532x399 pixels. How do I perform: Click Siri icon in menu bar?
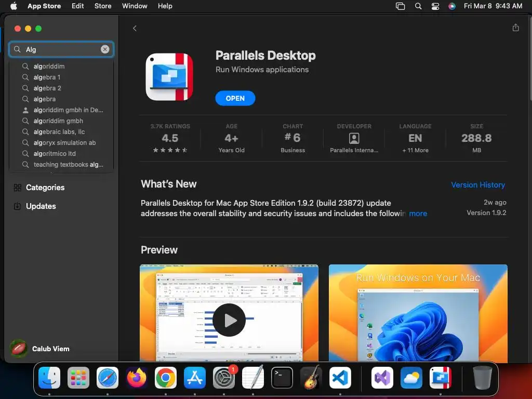click(x=452, y=6)
